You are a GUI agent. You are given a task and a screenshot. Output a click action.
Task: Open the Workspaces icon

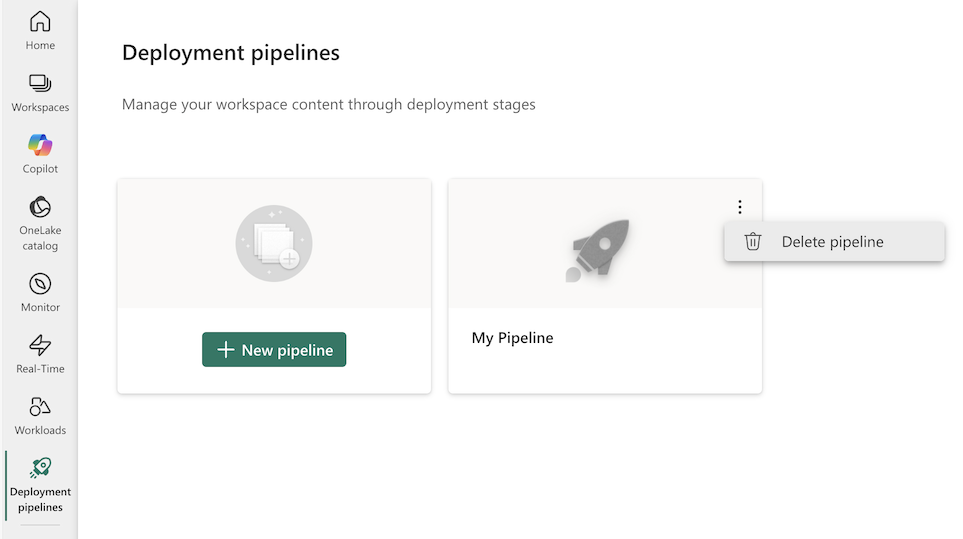click(40, 84)
